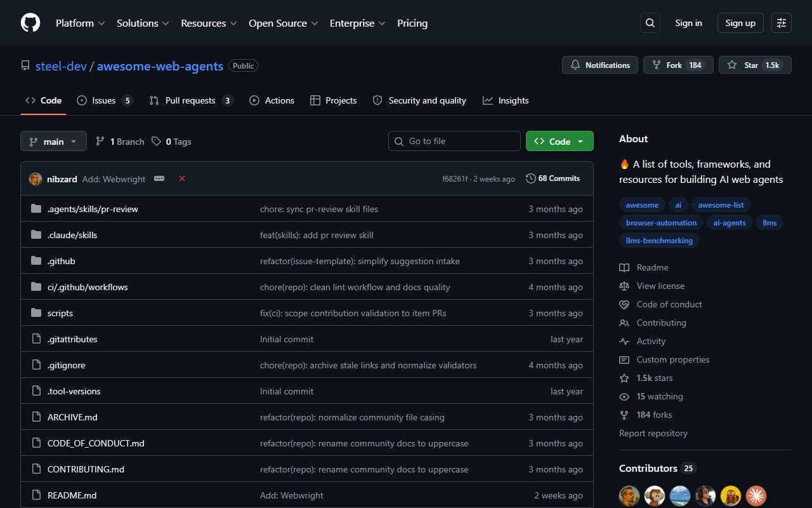Click the search magnifier icon in header
Image resolution: width=812 pixels, height=508 pixels.
tap(650, 23)
